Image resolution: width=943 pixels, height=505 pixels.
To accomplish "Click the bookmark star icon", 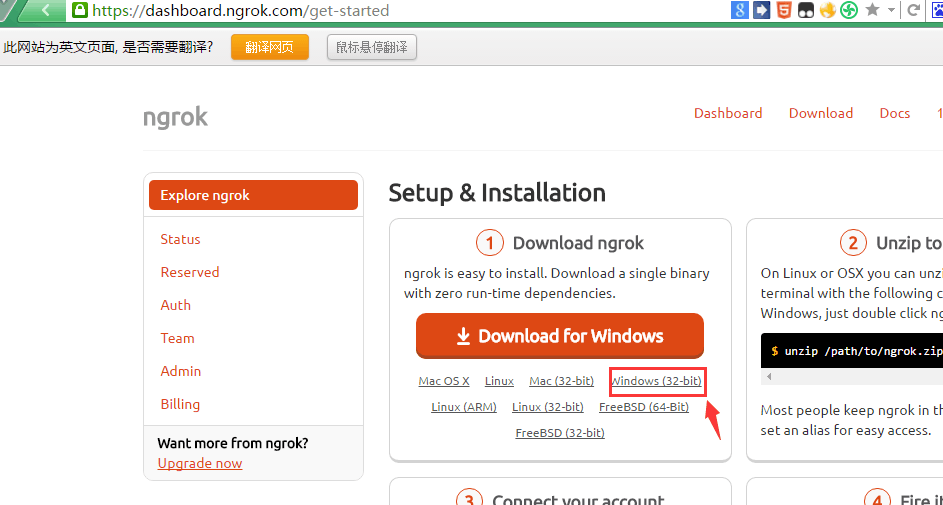I will click(x=872, y=9).
